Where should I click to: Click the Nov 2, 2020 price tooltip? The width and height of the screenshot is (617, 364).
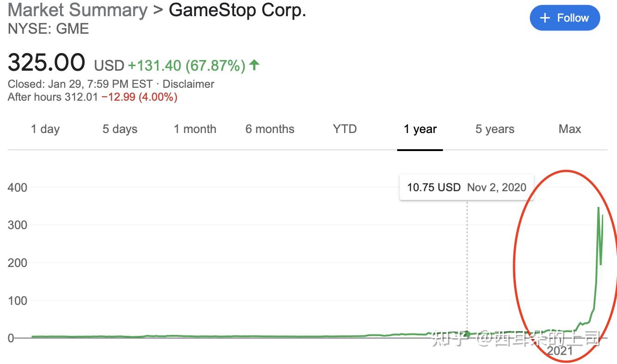pyautogui.click(x=466, y=188)
